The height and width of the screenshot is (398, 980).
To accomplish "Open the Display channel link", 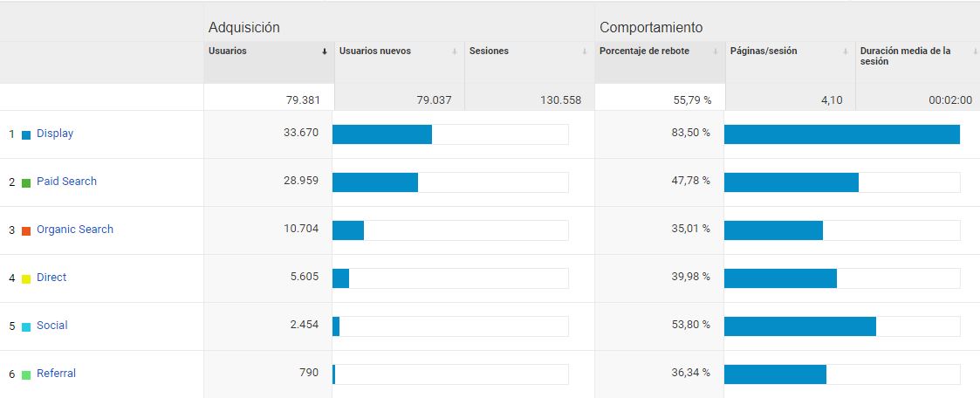I will click(x=55, y=133).
